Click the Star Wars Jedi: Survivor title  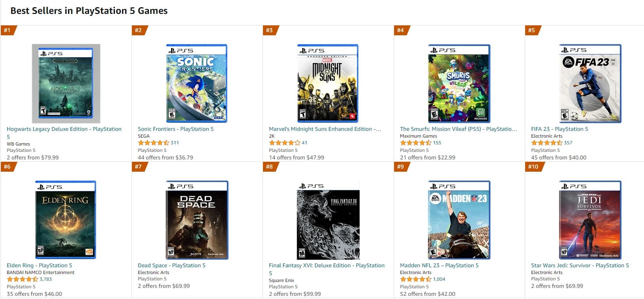(580, 266)
